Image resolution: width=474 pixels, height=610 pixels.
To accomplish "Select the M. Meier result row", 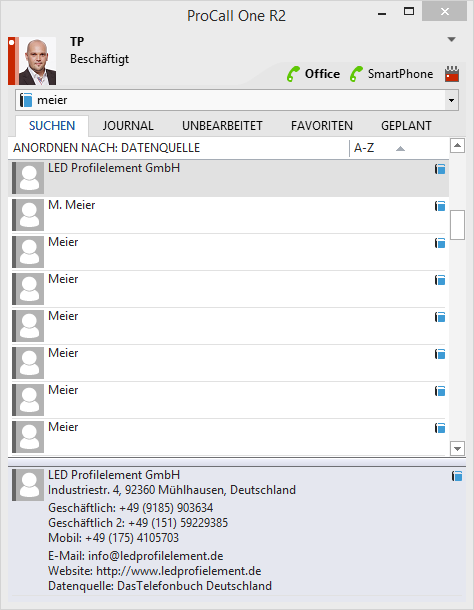I will point(228,215).
